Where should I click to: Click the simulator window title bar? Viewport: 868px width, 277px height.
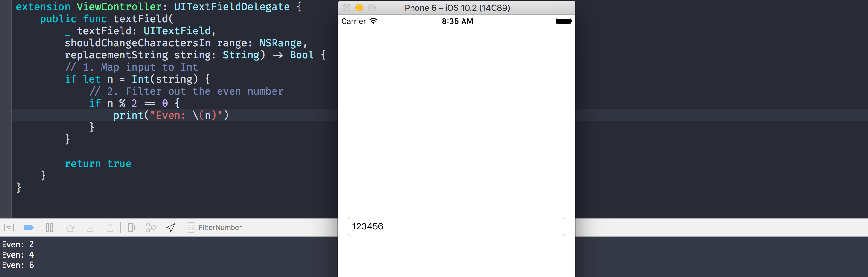(x=456, y=8)
